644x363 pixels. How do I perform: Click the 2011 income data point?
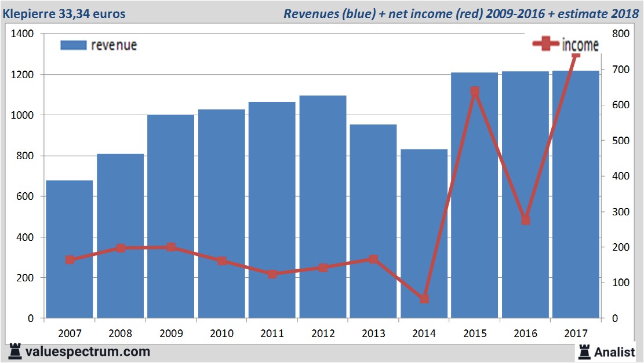point(272,274)
